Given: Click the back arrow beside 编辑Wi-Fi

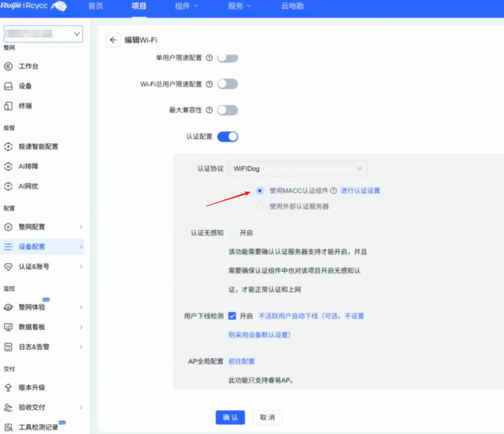Looking at the screenshot, I should click(x=113, y=40).
